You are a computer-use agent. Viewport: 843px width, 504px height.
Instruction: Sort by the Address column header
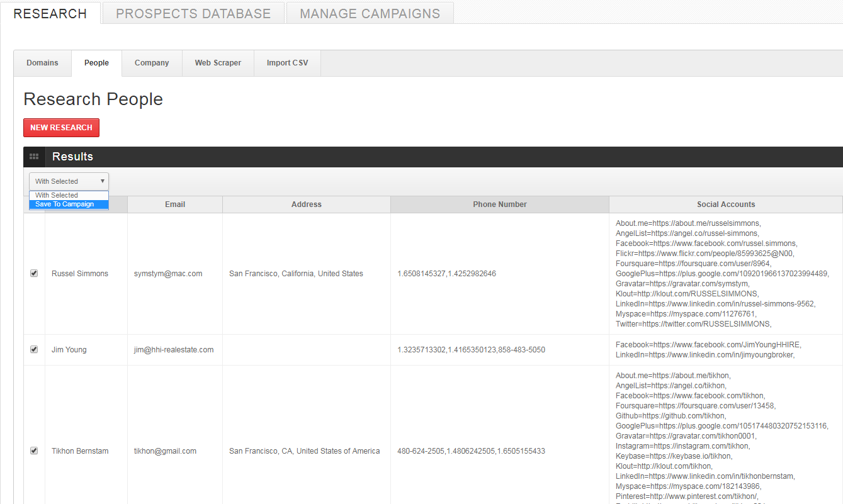point(307,204)
